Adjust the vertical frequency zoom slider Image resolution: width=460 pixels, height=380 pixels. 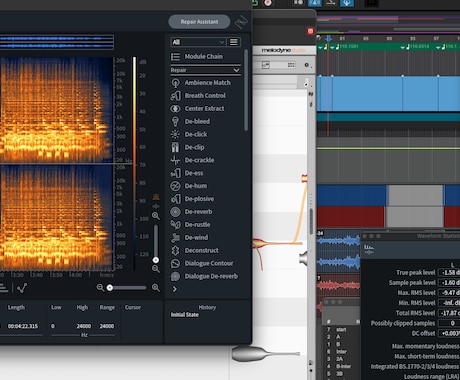[156, 243]
